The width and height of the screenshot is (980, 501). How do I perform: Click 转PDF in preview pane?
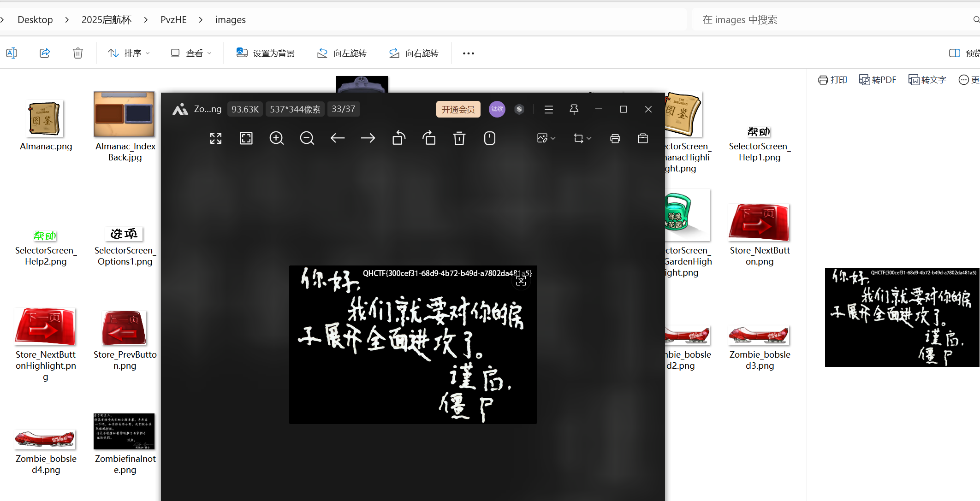click(x=878, y=80)
